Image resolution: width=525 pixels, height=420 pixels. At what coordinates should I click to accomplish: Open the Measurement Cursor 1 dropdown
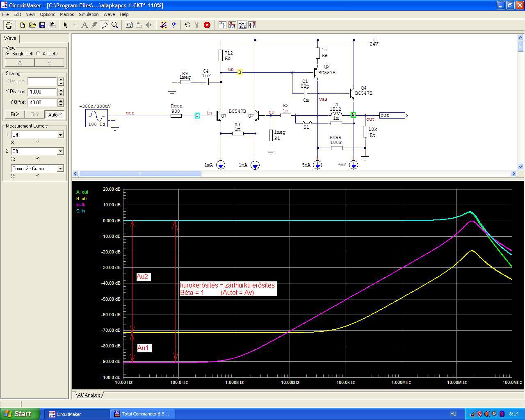(60, 135)
